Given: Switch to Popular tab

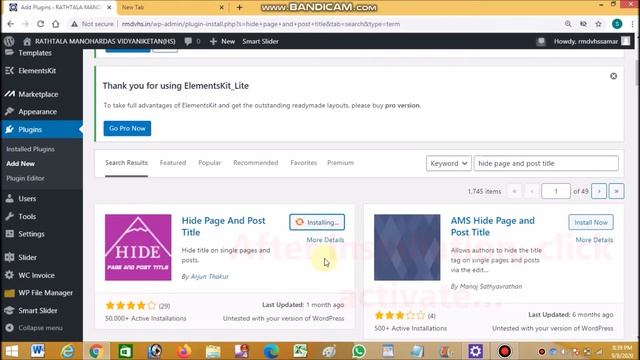Looking at the screenshot, I should [x=209, y=163].
